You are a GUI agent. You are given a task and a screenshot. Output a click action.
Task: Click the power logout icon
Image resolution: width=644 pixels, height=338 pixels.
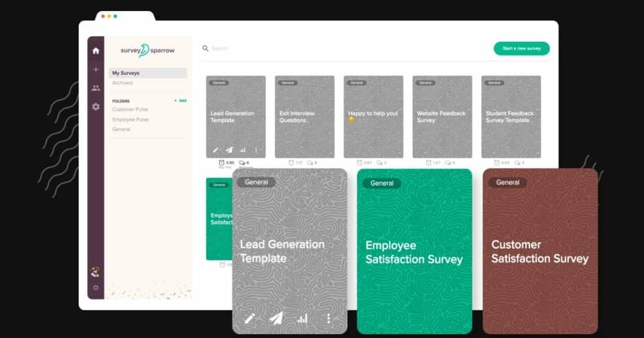[x=96, y=288]
